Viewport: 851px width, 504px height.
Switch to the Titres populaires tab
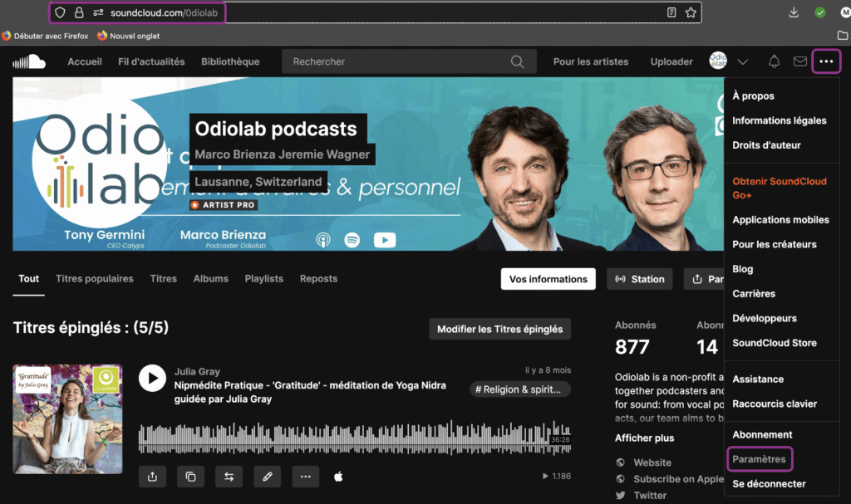pyautogui.click(x=95, y=279)
